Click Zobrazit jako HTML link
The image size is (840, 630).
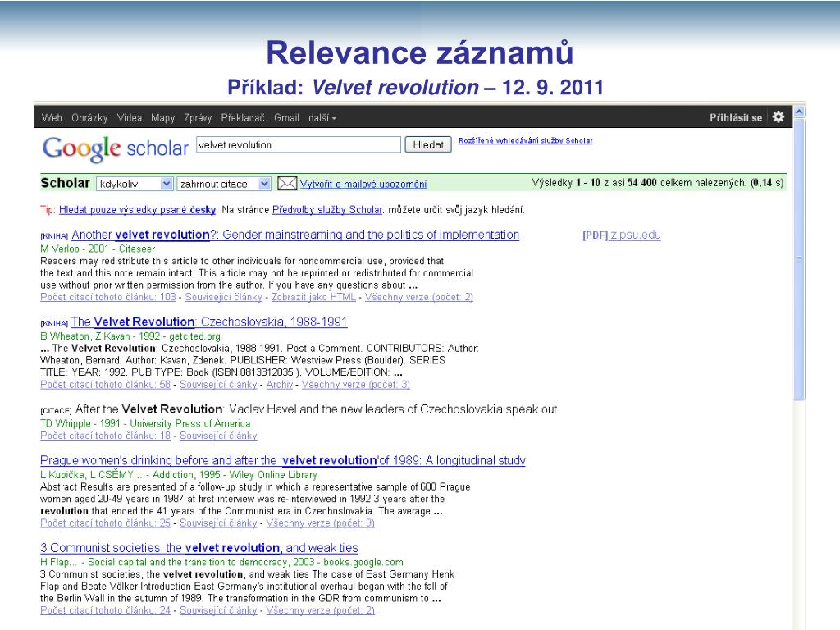click(313, 297)
